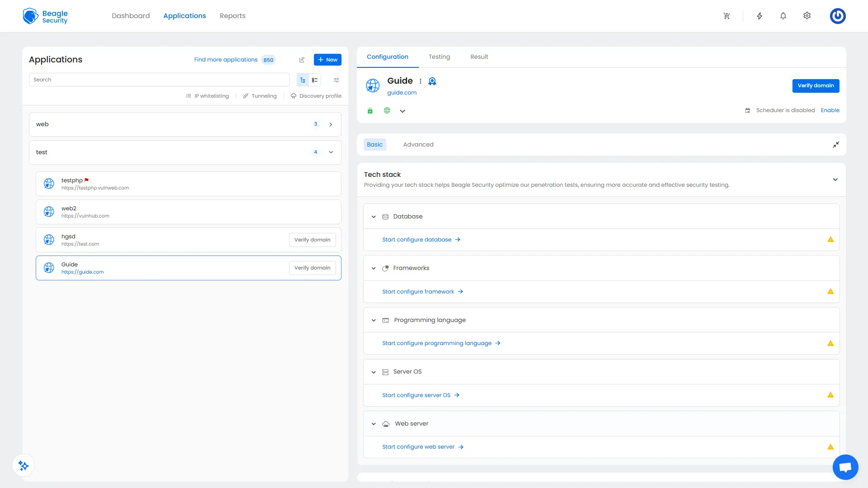Switch to list view layout
The width and height of the screenshot is (868, 488).
click(x=315, y=80)
